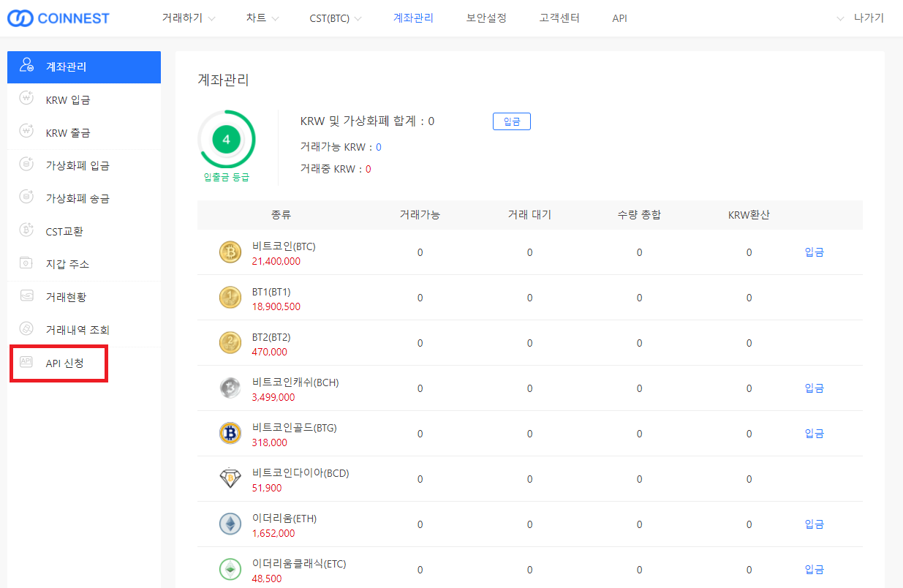Click 나가기 to log out
903x588 pixels.
[869, 18]
